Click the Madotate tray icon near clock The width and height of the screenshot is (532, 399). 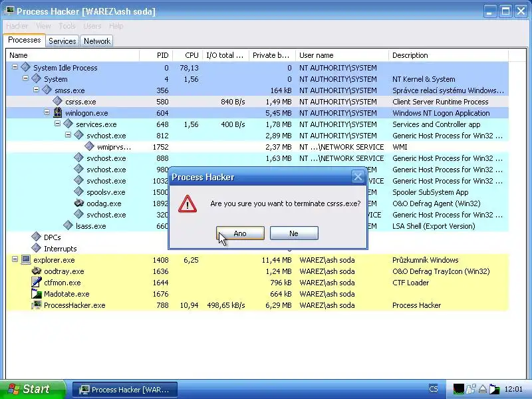click(x=494, y=389)
